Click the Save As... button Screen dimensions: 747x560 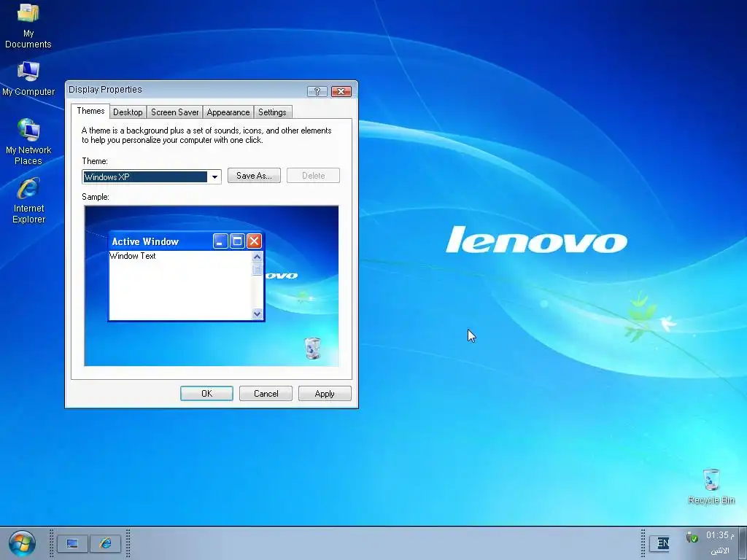[254, 176]
